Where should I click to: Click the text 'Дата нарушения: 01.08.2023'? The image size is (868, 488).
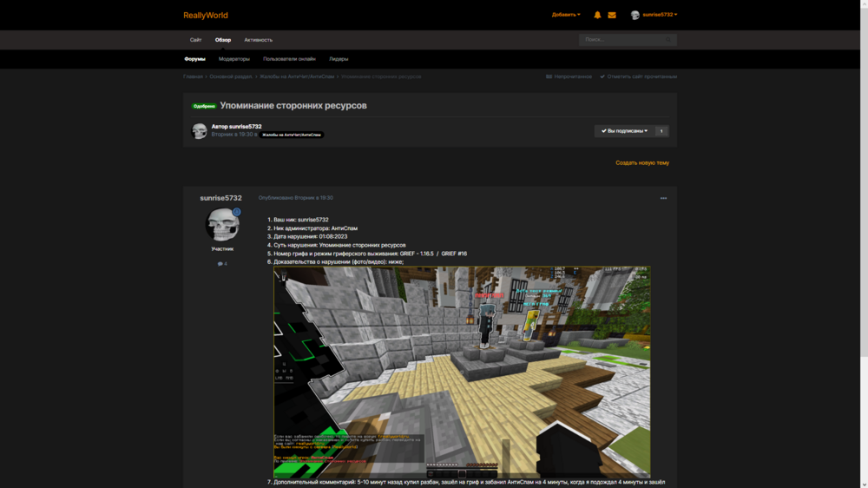(x=311, y=236)
